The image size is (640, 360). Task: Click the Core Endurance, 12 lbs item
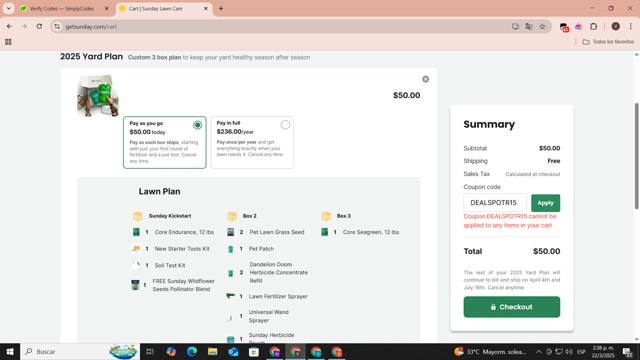click(184, 232)
